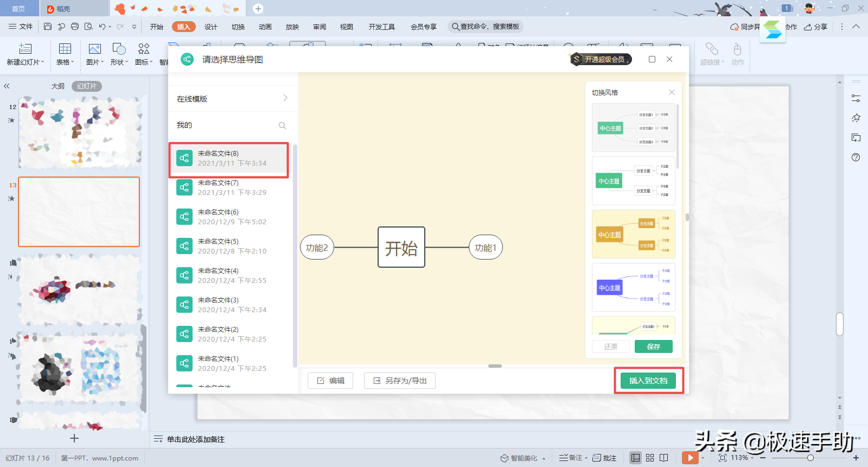The height and width of the screenshot is (467, 868).
Task: Open the 分享 share option
Action: (x=816, y=27)
